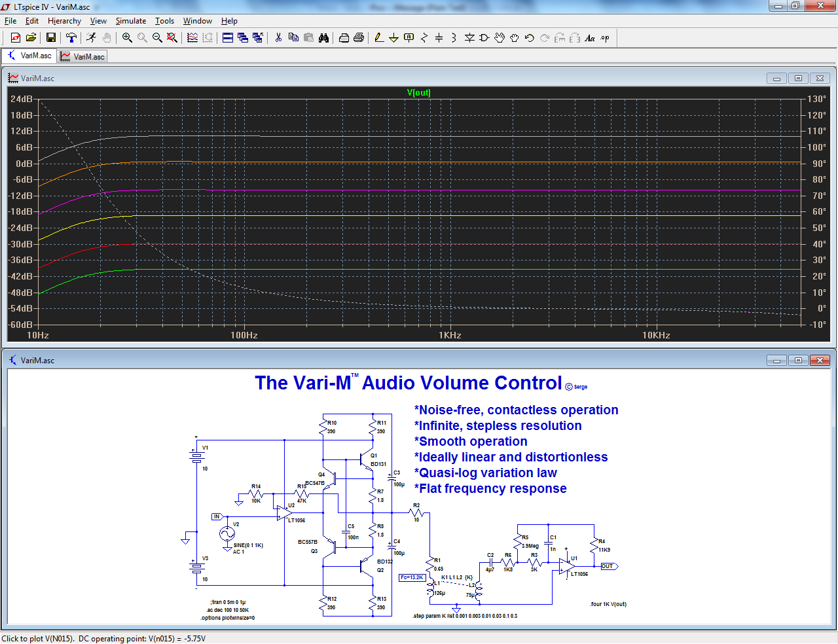Viewport: 838px width, 644px height.
Task: Select the SPICE directive '.op' tool
Action: pos(605,38)
